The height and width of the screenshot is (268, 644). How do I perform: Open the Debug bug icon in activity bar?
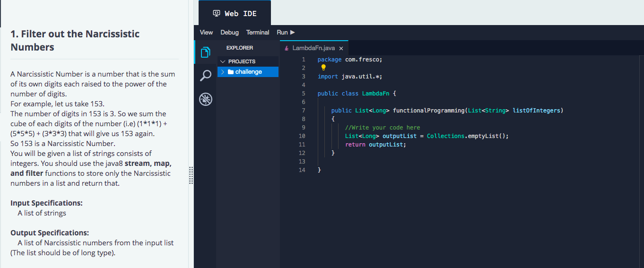[205, 99]
